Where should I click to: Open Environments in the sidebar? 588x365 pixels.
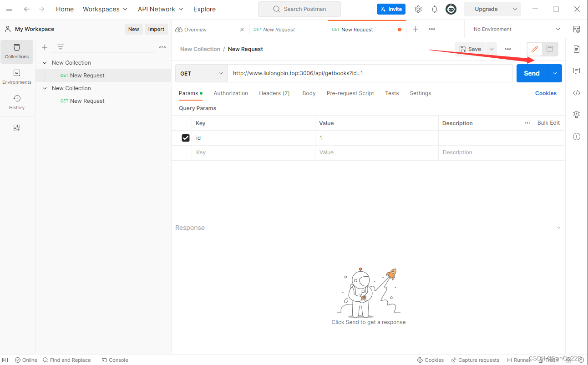point(17,77)
